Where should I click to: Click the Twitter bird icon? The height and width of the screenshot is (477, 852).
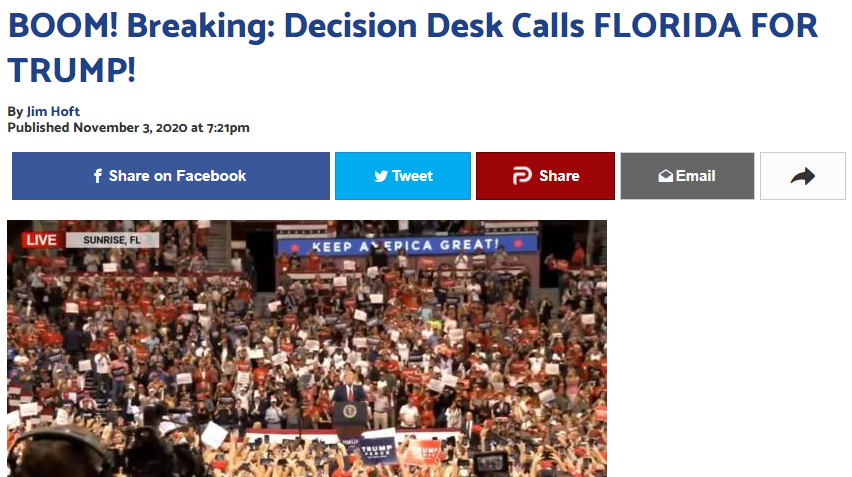[381, 176]
